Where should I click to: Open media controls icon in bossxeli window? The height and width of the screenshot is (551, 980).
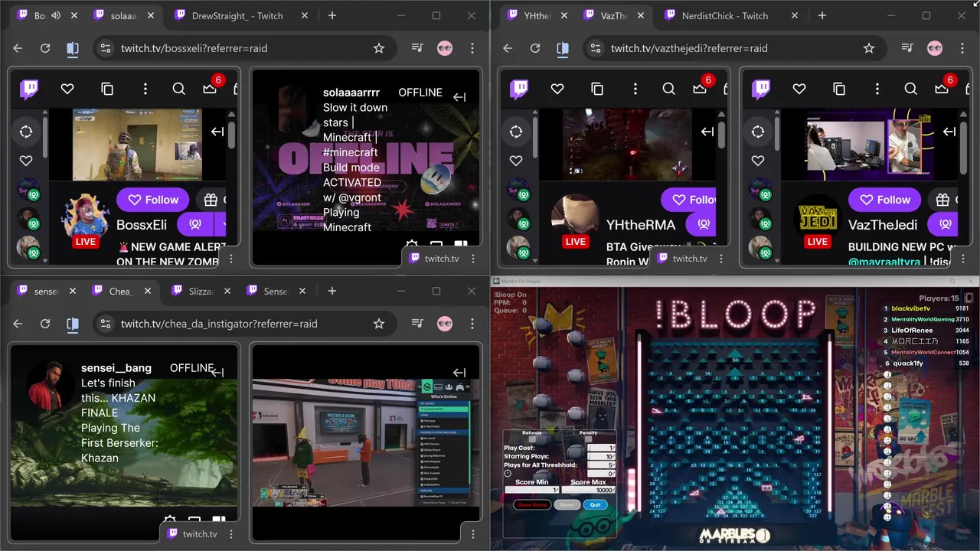click(417, 48)
